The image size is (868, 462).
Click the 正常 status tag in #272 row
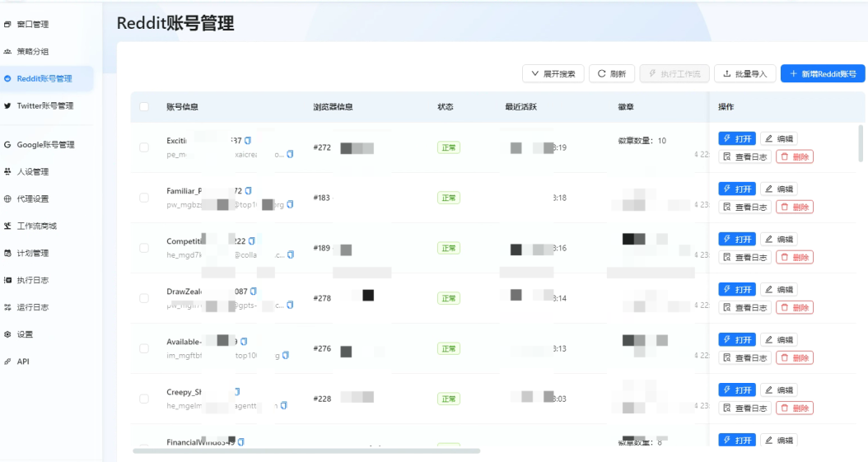pos(448,147)
